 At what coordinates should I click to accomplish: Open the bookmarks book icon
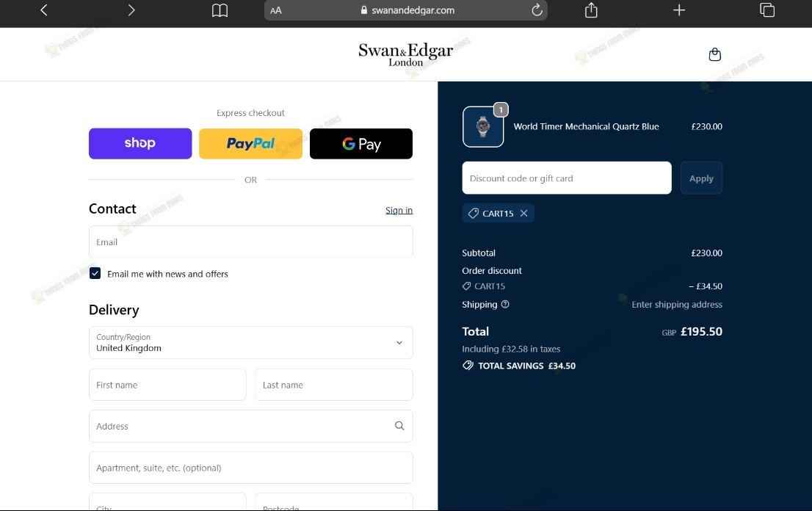point(220,10)
